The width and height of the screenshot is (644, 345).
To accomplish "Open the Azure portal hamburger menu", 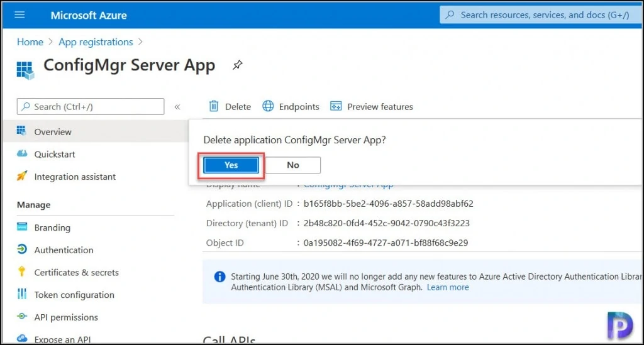I will (x=19, y=15).
